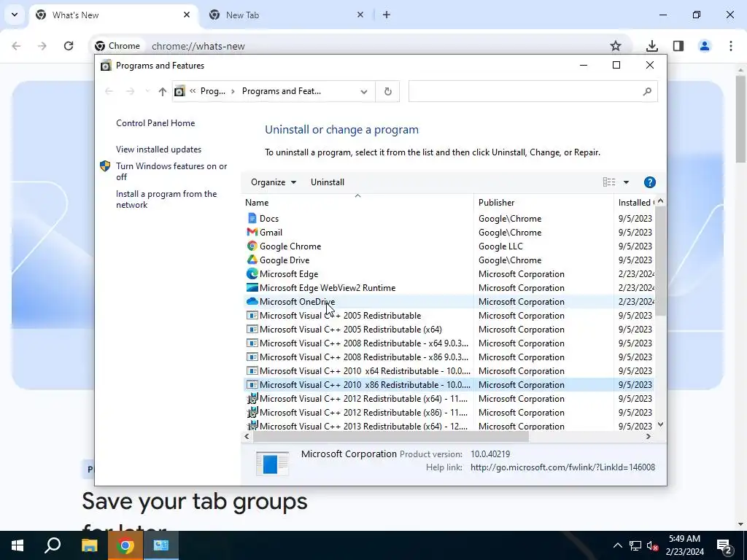
Task: Click Turn Windows features on or off
Action: 171,171
